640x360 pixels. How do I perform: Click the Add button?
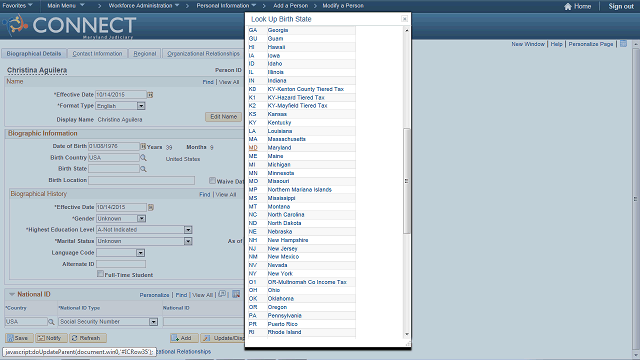[x=184, y=338]
